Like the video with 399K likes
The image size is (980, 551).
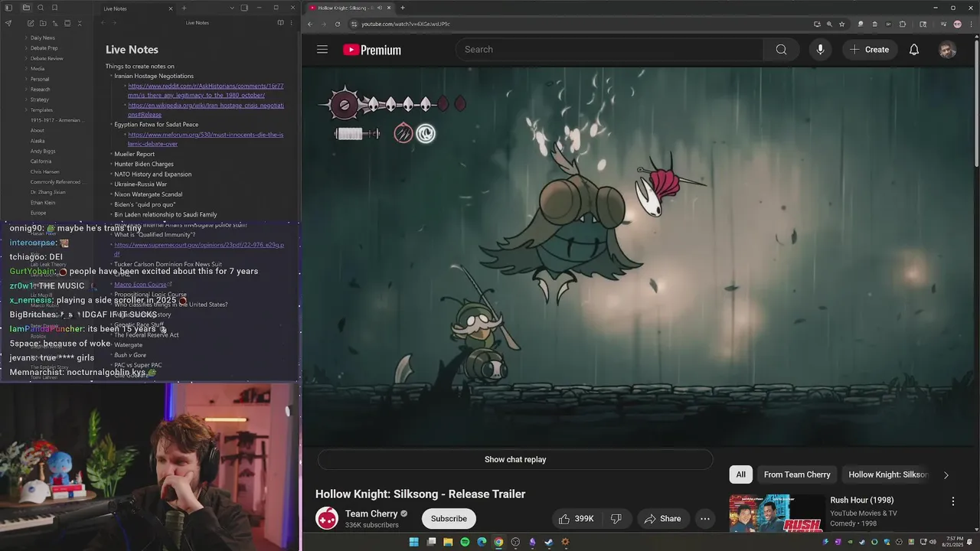576,519
